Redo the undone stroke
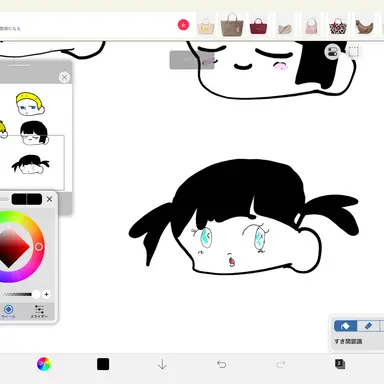The image size is (384, 384). 281,364
